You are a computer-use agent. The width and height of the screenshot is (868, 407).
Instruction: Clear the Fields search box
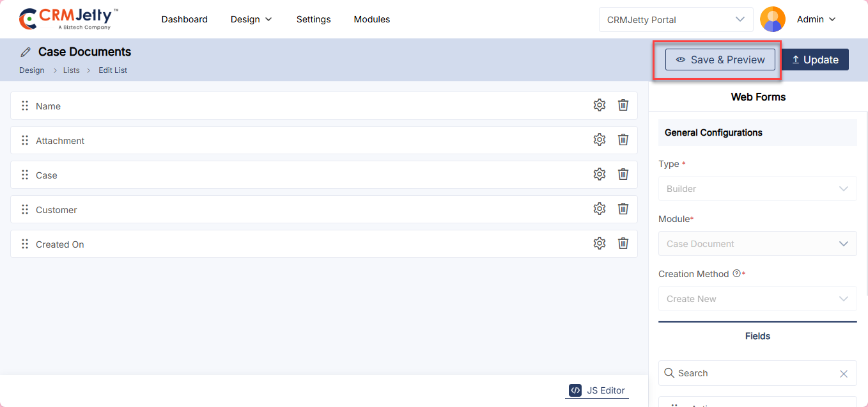coord(843,374)
